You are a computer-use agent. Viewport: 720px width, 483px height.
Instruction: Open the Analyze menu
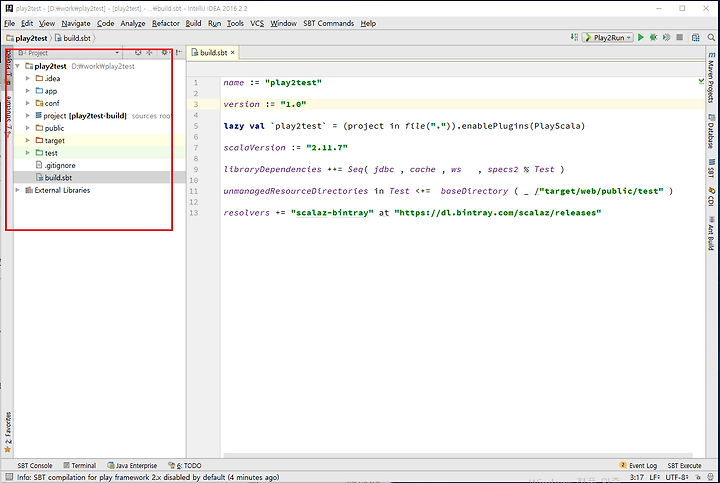click(x=133, y=23)
